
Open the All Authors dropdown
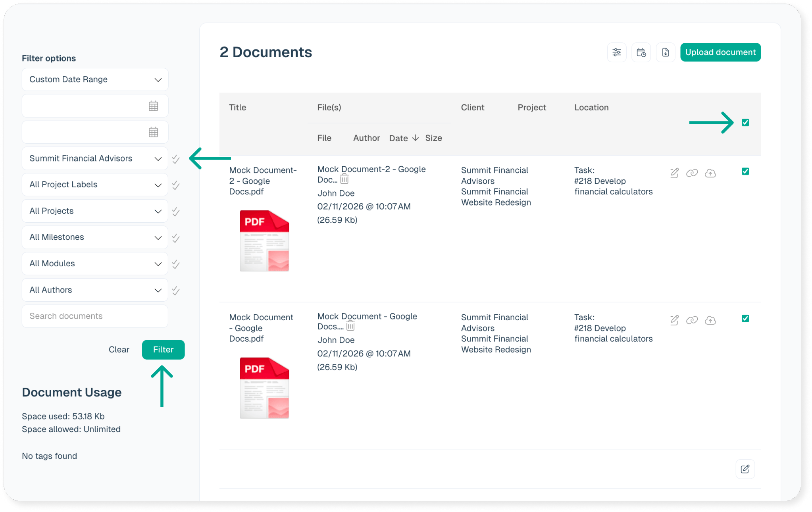click(x=95, y=290)
